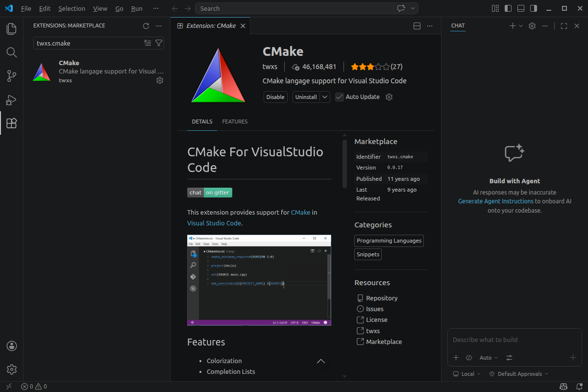Show more menu items ellipsis
588x392 pixels.
click(x=156, y=8)
